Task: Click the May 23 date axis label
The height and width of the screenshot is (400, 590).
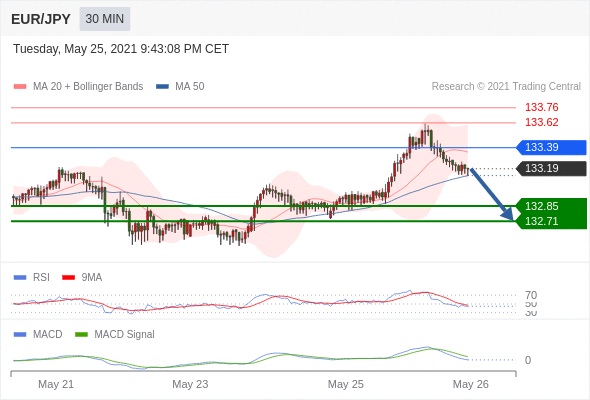Action: coord(190,384)
